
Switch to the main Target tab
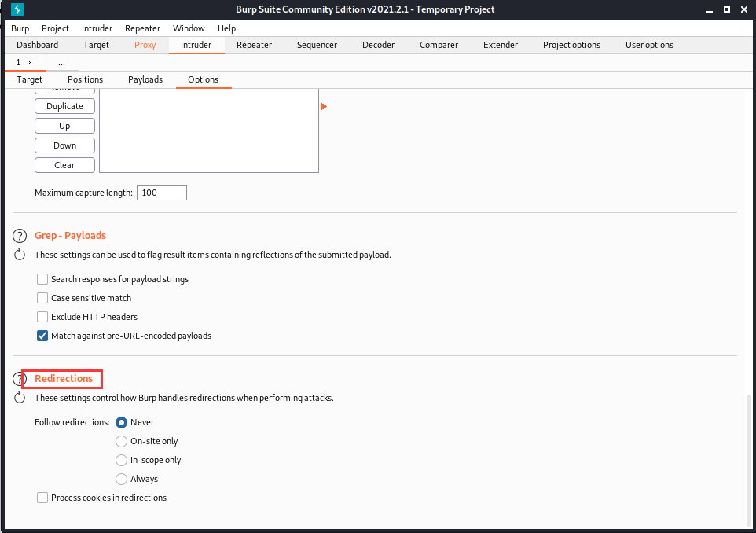[x=96, y=45]
